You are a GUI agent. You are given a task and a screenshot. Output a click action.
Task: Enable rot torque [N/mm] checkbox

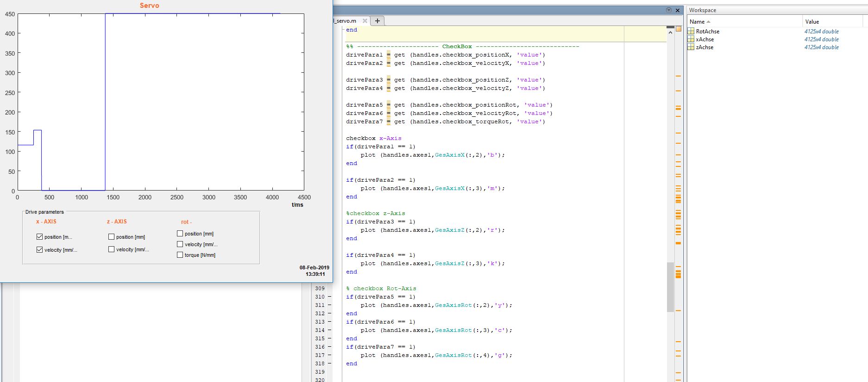coord(180,255)
